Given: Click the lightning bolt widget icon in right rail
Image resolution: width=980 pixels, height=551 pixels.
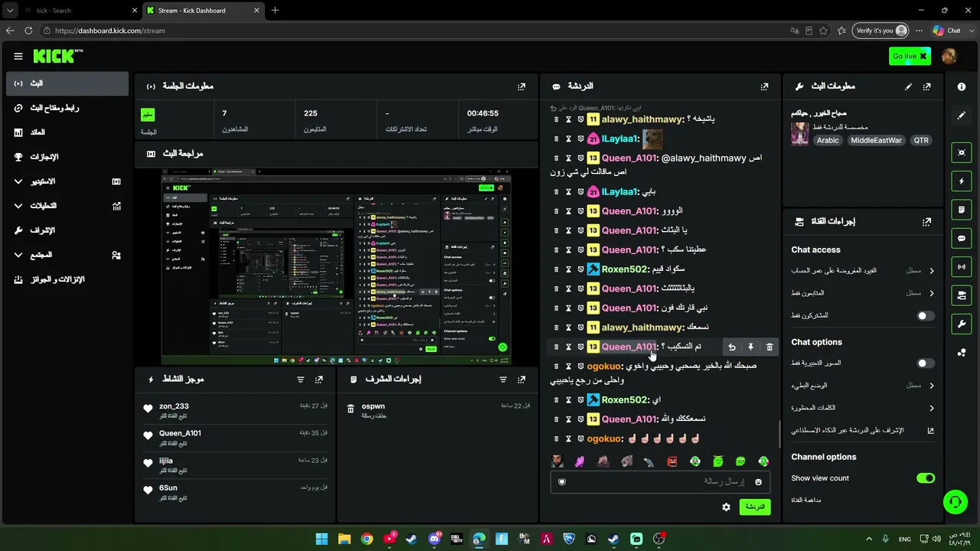Looking at the screenshot, I should point(962,181).
